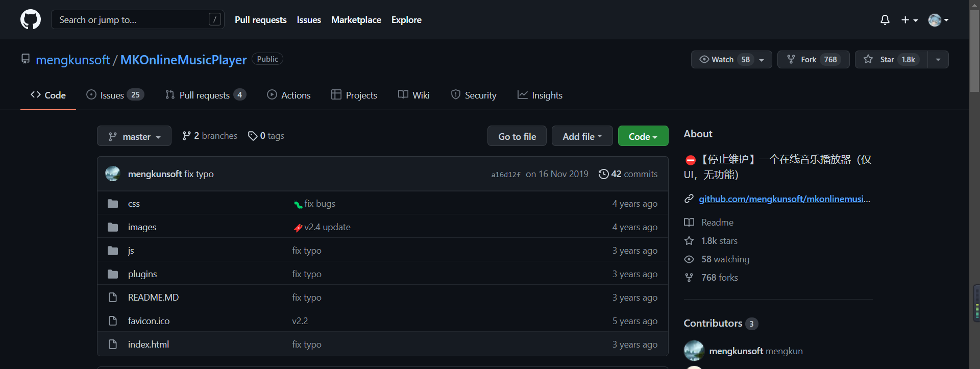Open the green Code dropdown
This screenshot has height=369, width=980.
tap(643, 136)
